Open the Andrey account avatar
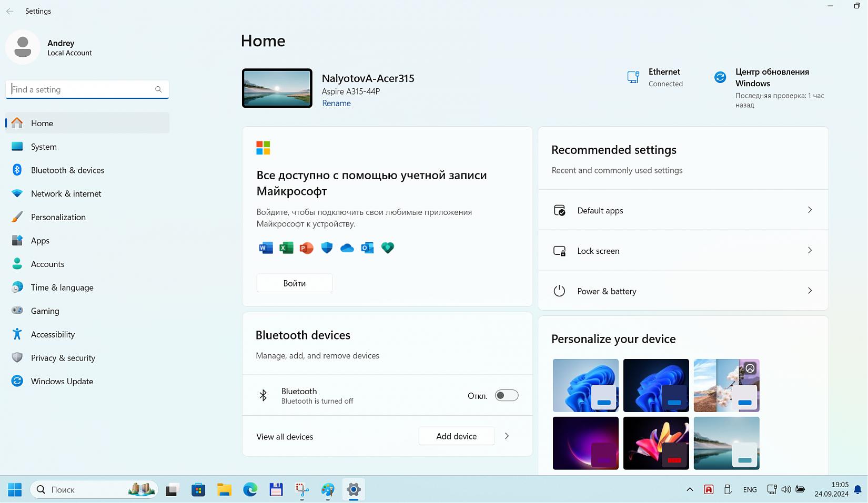This screenshot has height=503, width=868. tap(23, 47)
